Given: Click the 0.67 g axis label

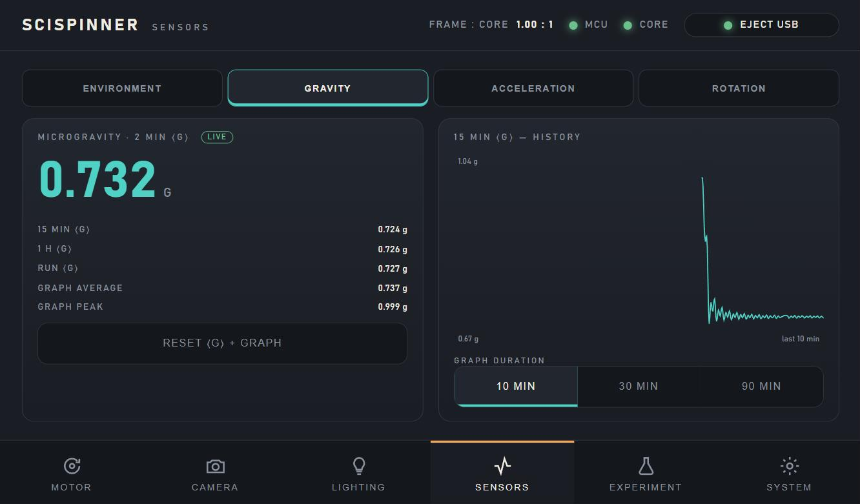Looking at the screenshot, I should pos(468,339).
